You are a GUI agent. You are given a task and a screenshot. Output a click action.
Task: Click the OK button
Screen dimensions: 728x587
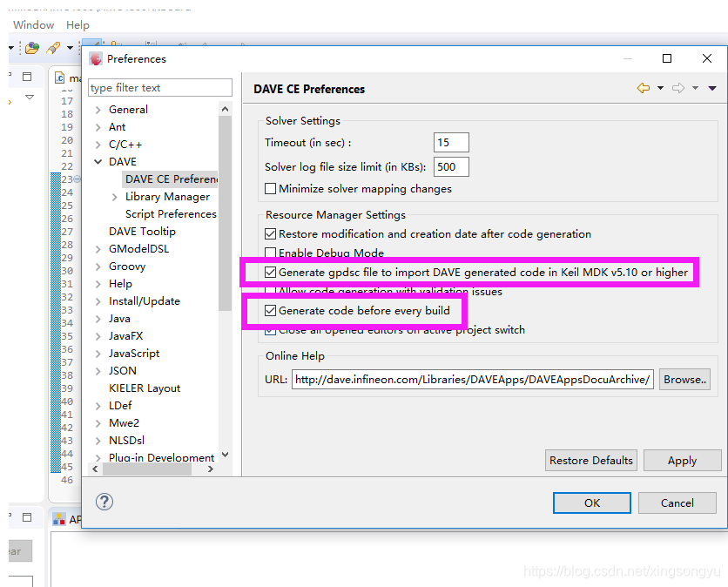tap(592, 503)
